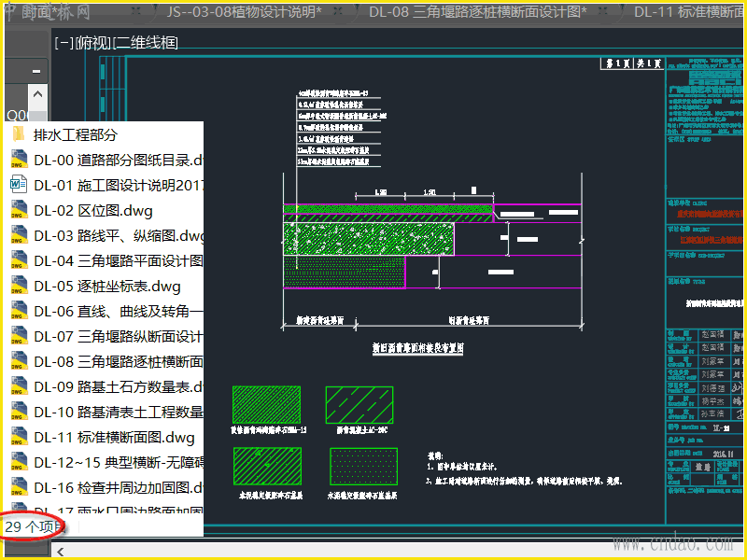Select file name DL-10 路基清表土工程数量

coord(119,413)
